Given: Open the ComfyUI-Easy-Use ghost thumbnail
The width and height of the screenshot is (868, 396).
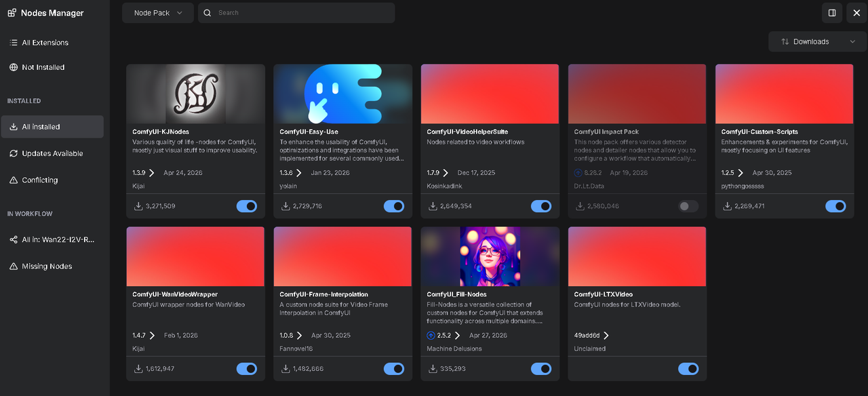Looking at the screenshot, I should pos(342,94).
